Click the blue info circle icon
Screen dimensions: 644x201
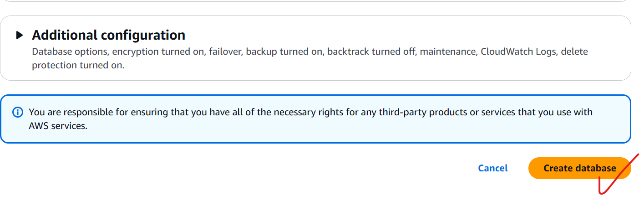[x=18, y=112]
